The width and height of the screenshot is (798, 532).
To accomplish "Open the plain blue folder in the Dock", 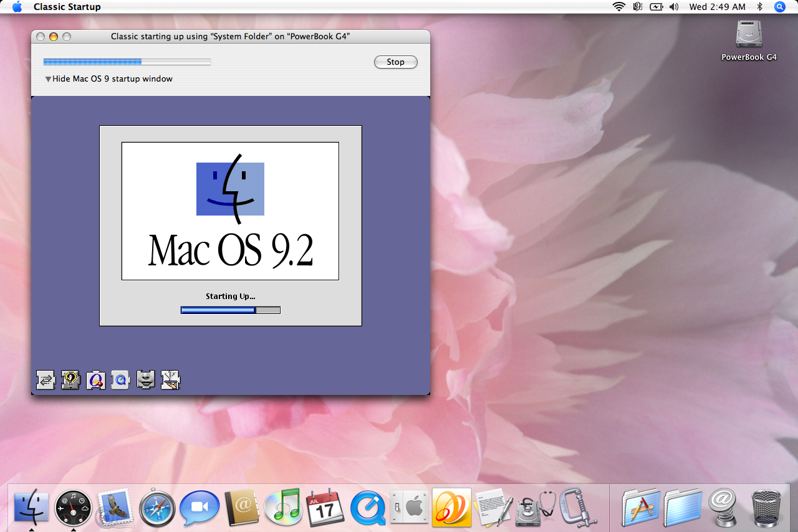I will pyautogui.click(x=683, y=508).
